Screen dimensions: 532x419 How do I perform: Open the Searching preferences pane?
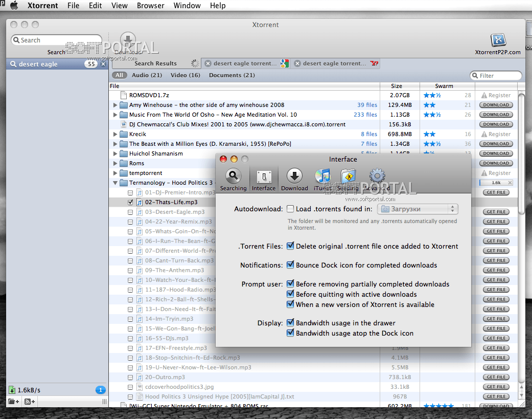click(233, 179)
